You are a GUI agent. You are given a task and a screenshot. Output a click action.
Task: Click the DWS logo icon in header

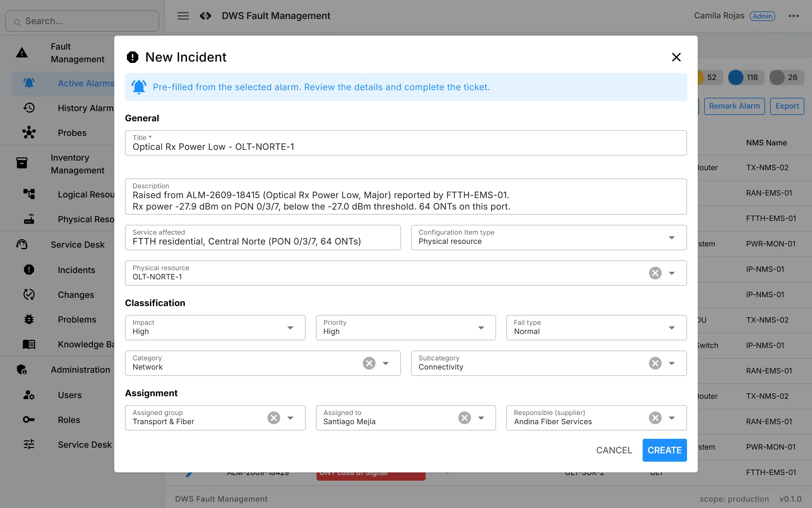pyautogui.click(x=205, y=16)
